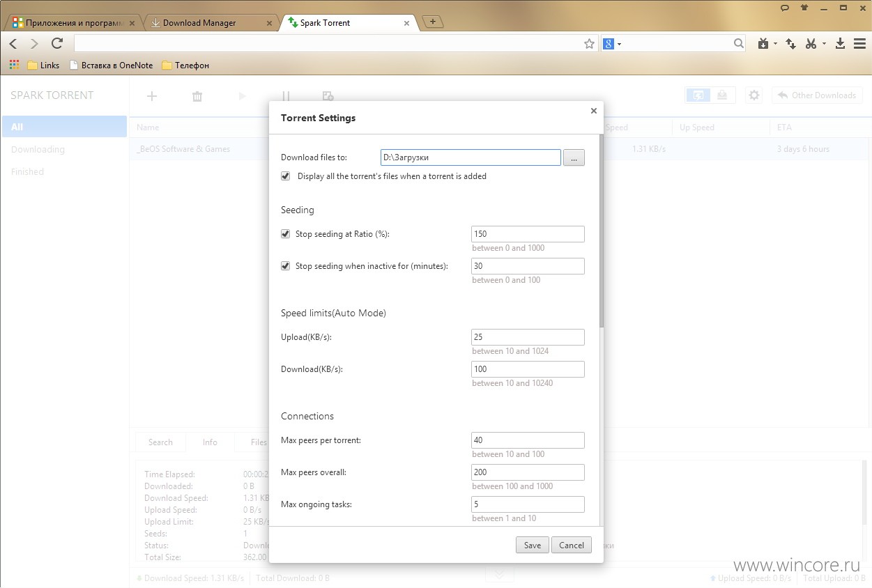Click the feedback speech bubble icon

tap(785, 8)
